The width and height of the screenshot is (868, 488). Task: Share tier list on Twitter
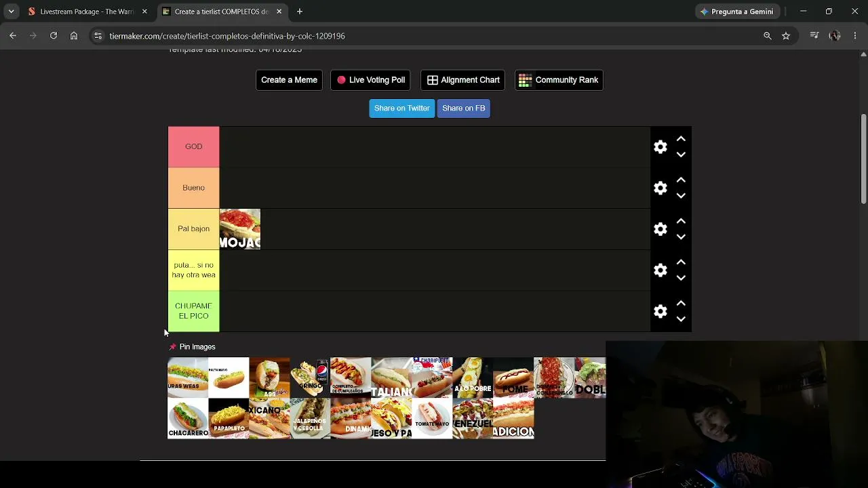pos(402,108)
